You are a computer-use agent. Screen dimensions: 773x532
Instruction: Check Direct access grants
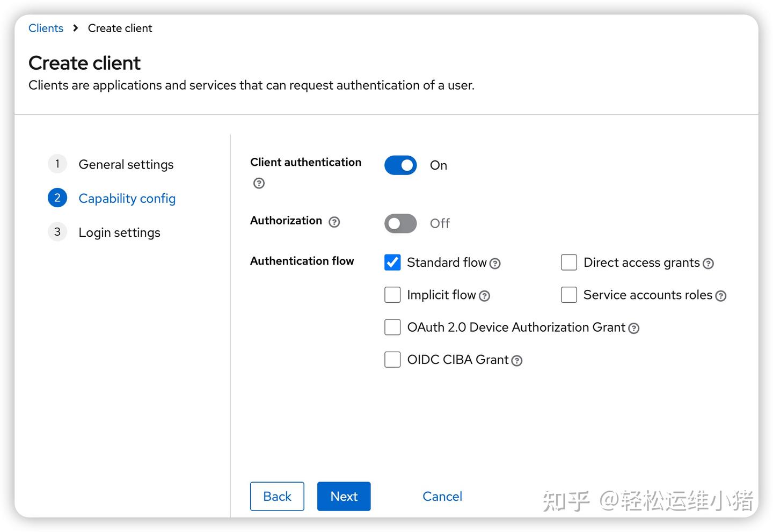pyautogui.click(x=569, y=263)
